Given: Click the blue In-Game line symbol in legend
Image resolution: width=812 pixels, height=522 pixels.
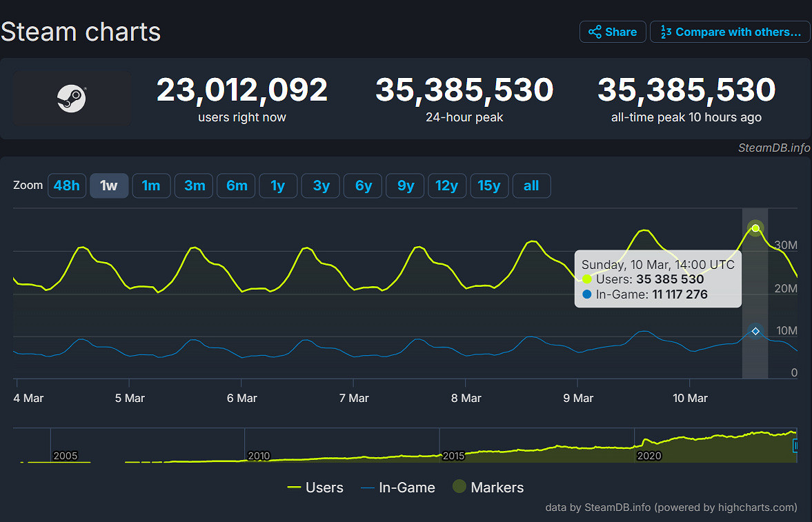Looking at the screenshot, I should [x=366, y=487].
